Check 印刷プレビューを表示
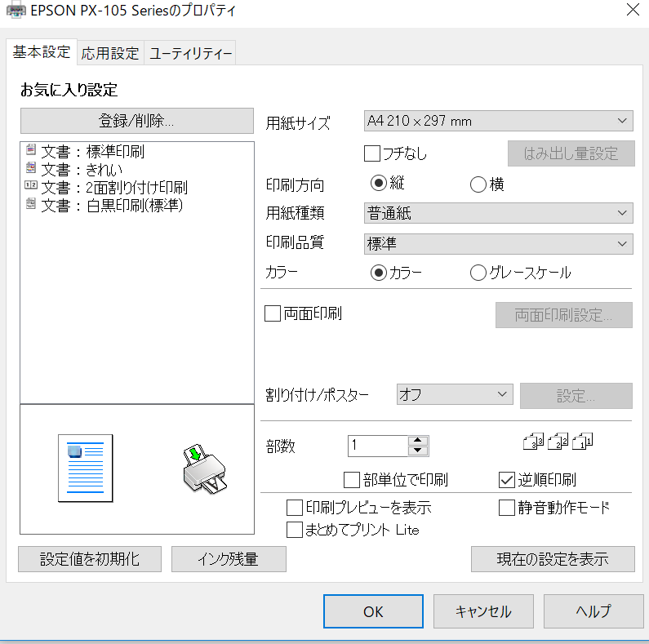The height and width of the screenshot is (644, 649). tap(294, 508)
